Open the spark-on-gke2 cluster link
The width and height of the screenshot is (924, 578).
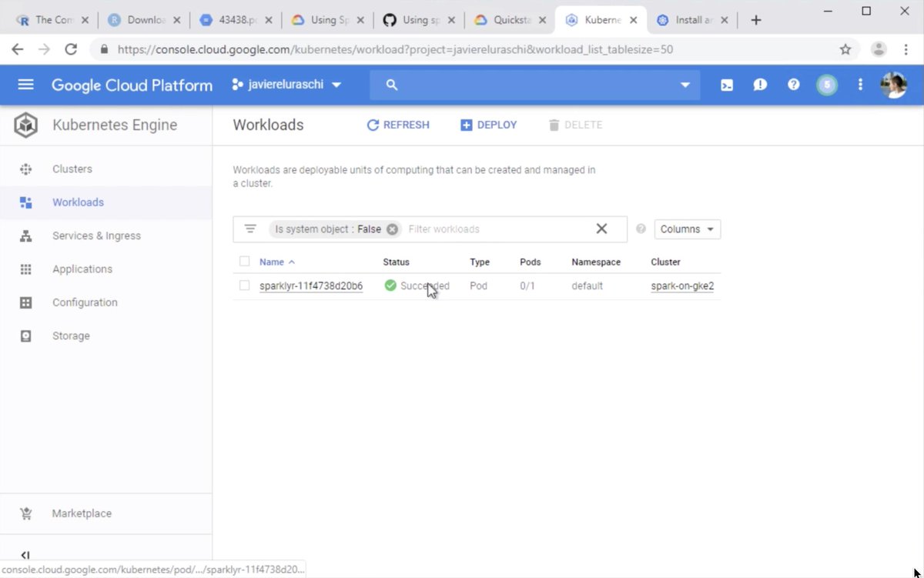click(682, 286)
